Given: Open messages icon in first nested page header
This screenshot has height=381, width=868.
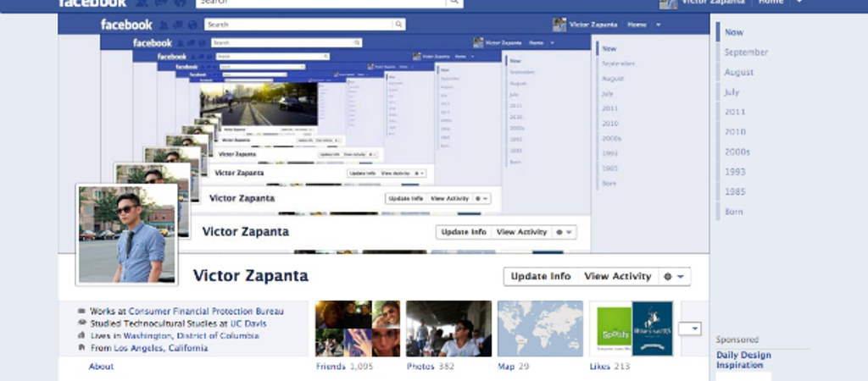Looking at the screenshot, I should coord(178,25).
